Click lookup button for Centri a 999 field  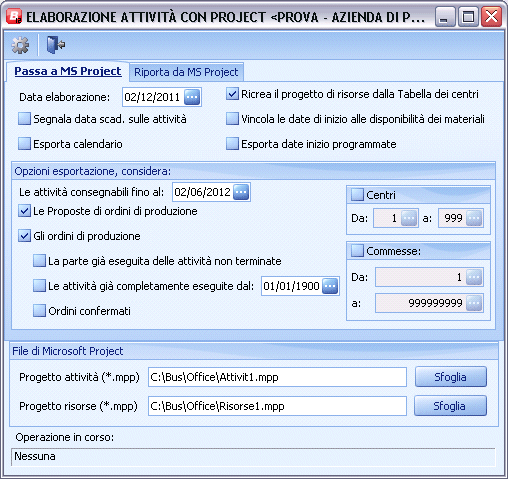tap(474, 218)
